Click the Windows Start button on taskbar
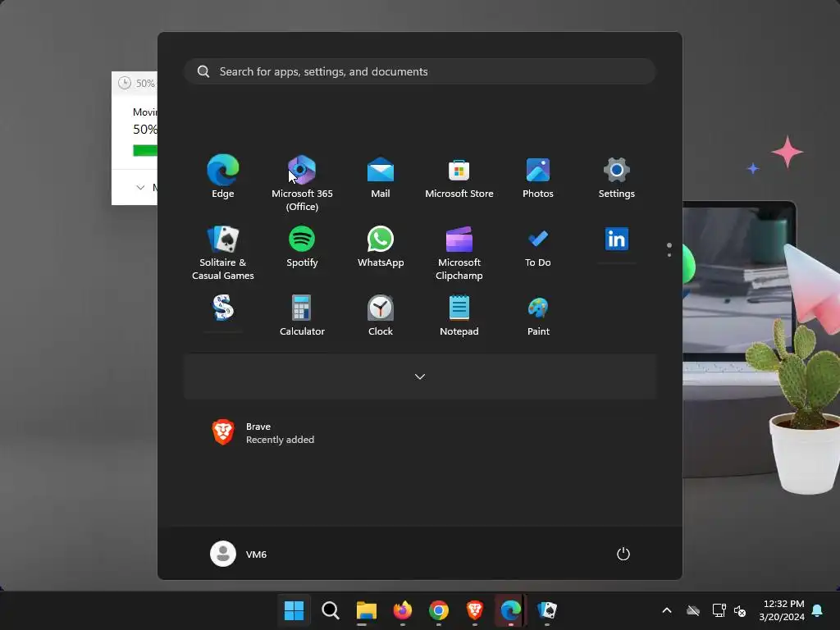The width and height of the screenshot is (840, 630). (x=294, y=610)
